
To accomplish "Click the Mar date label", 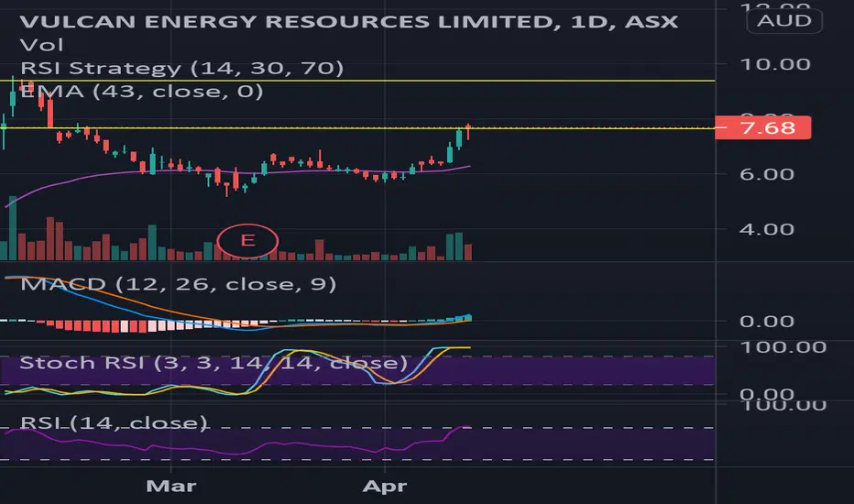I will (171, 486).
